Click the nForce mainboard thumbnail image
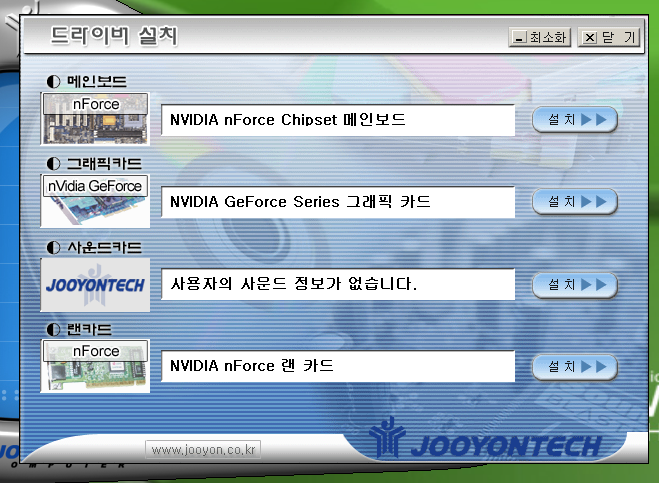This screenshot has height=483, width=659. 95,119
